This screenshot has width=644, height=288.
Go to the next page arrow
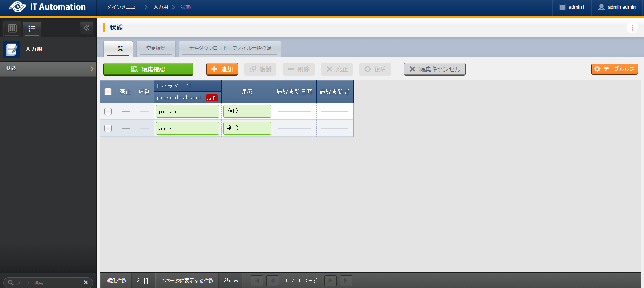[330, 281]
